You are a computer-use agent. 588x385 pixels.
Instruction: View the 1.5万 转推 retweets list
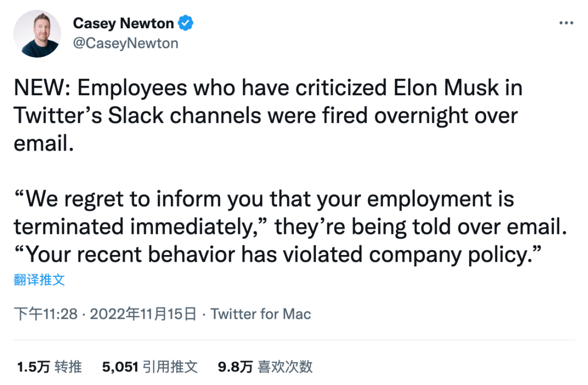pos(49,367)
